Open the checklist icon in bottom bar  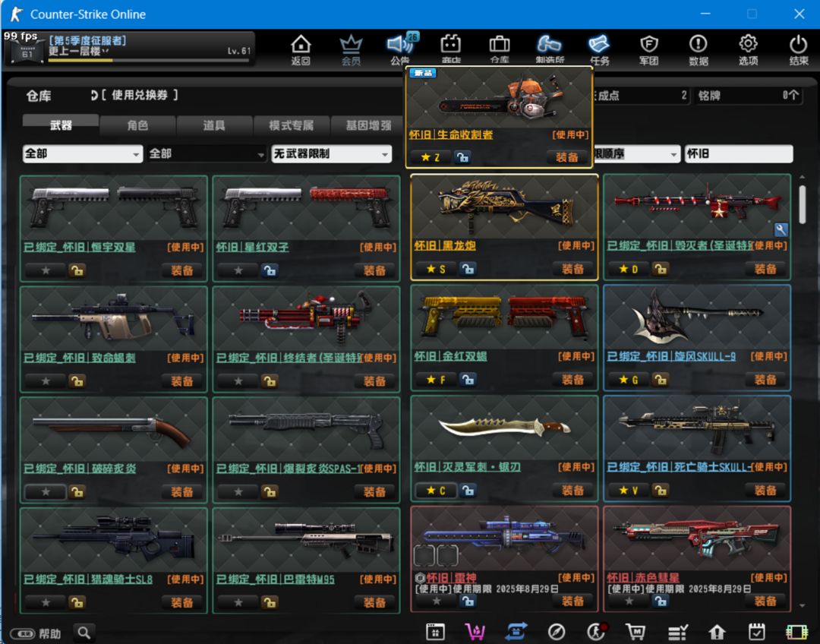678,632
